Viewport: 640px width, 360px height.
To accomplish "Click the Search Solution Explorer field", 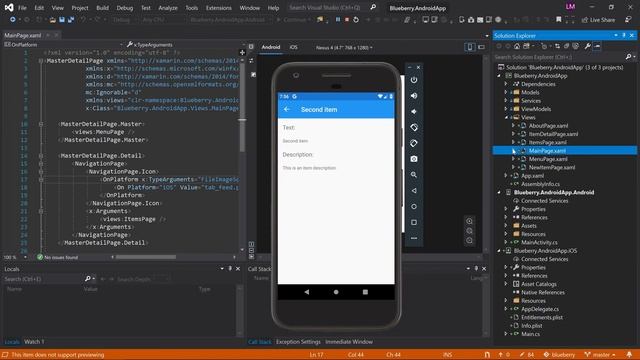I will coord(559,57).
